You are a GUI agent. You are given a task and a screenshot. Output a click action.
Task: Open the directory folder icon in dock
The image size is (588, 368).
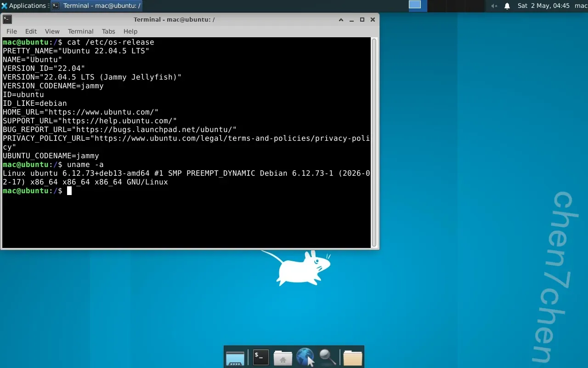[x=352, y=357]
